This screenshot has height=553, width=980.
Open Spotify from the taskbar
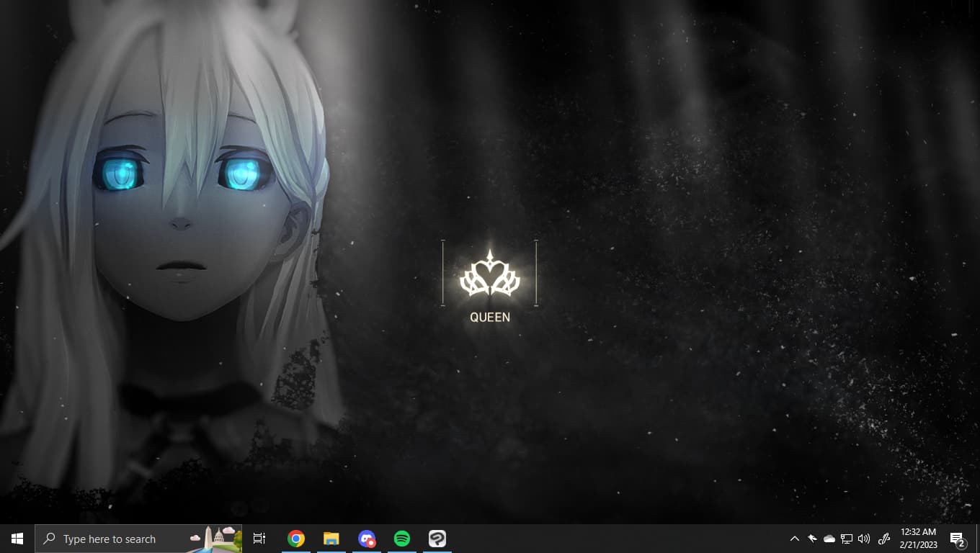click(402, 539)
